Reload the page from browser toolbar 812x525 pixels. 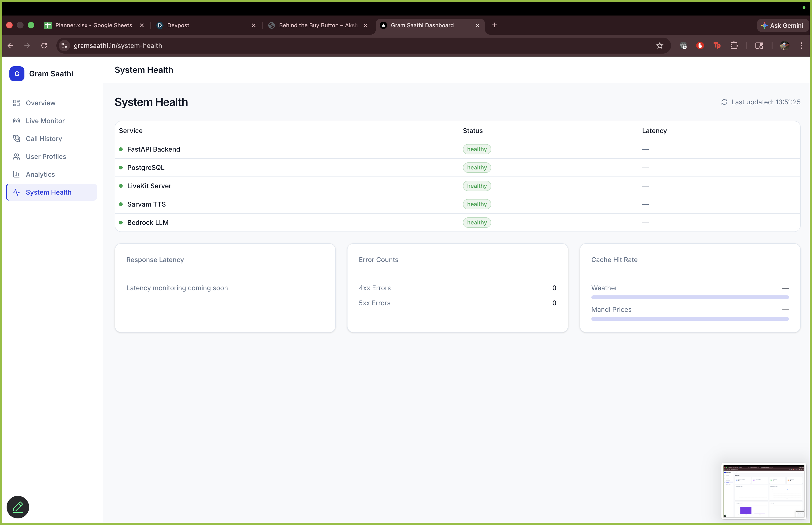[44, 46]
